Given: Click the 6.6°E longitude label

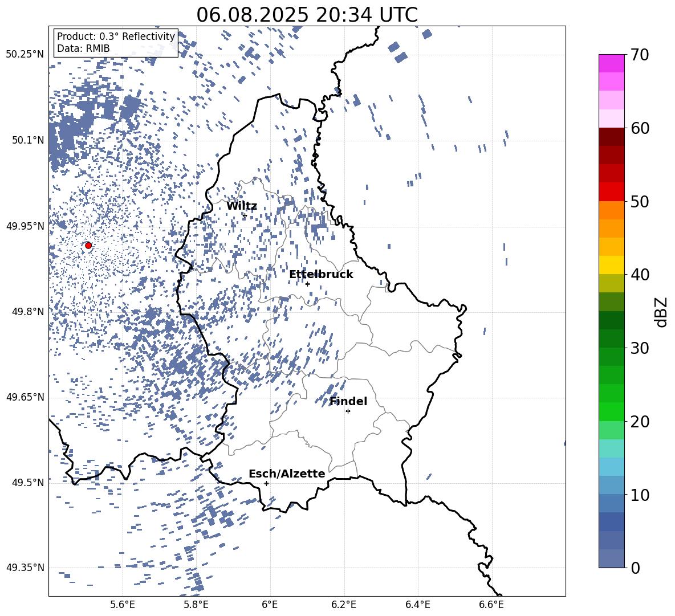Looking at the screenshot, I should pos(491,605).
